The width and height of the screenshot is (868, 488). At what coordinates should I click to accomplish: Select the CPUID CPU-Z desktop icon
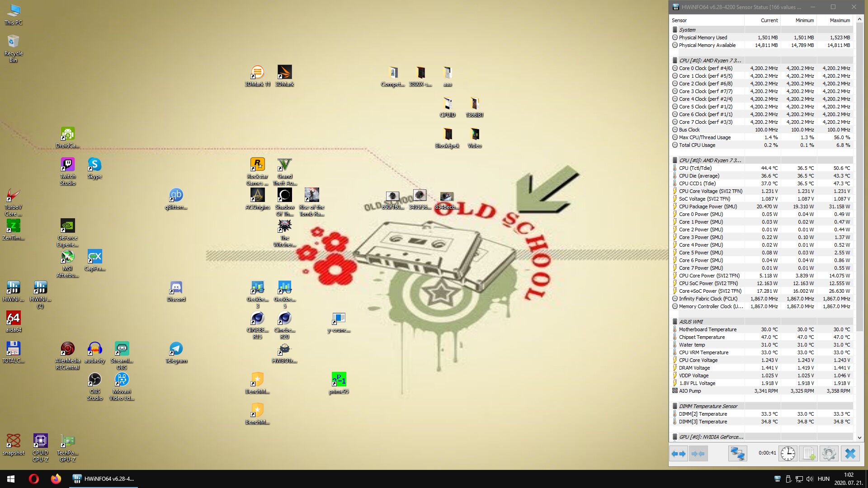click(x=40, y=448)
